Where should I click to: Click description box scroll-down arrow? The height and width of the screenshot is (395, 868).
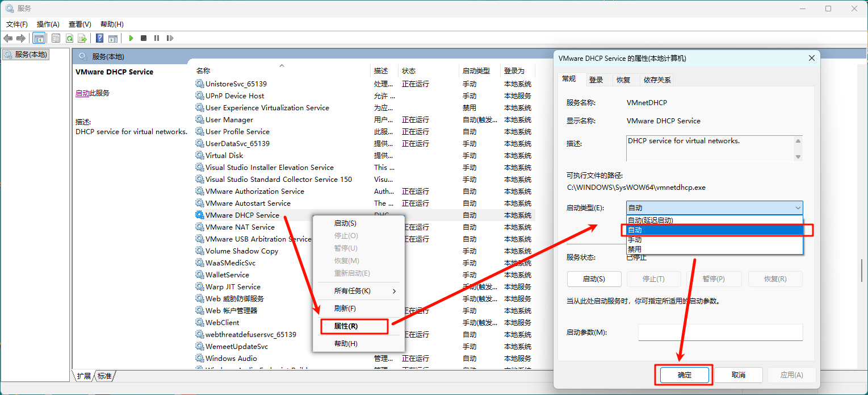pos(798,156)
